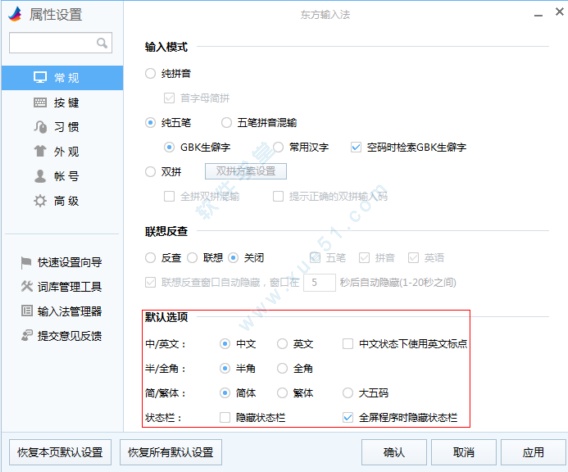568x472 pixels.
Task: Choose 繁体 character set
Action: point(282,393)
